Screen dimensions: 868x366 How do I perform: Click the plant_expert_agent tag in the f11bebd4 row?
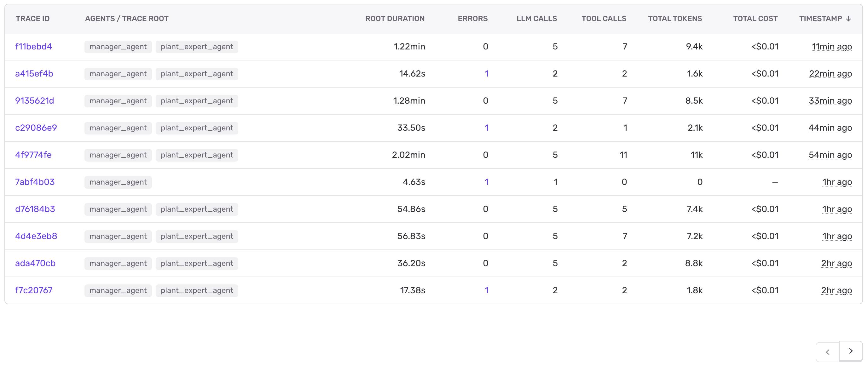click(197, 47)
